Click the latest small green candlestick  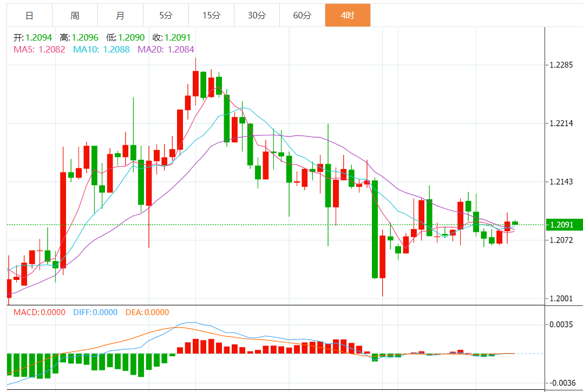(x=515, y=223)
